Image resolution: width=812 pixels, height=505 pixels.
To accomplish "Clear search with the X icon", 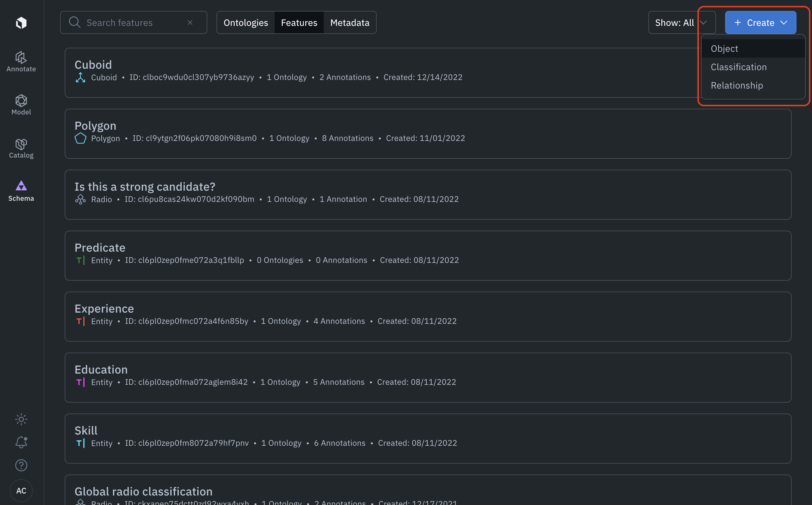I will tap(190, 22).
